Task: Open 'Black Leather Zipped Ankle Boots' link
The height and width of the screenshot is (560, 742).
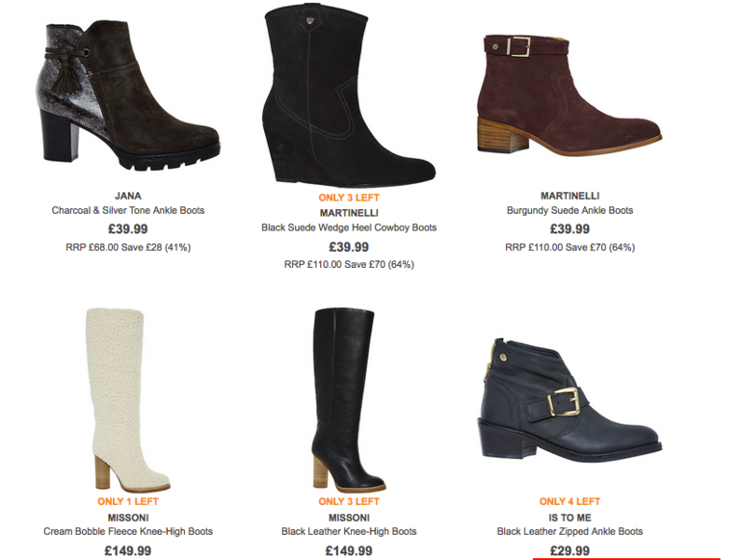Action: pos(570,531)
